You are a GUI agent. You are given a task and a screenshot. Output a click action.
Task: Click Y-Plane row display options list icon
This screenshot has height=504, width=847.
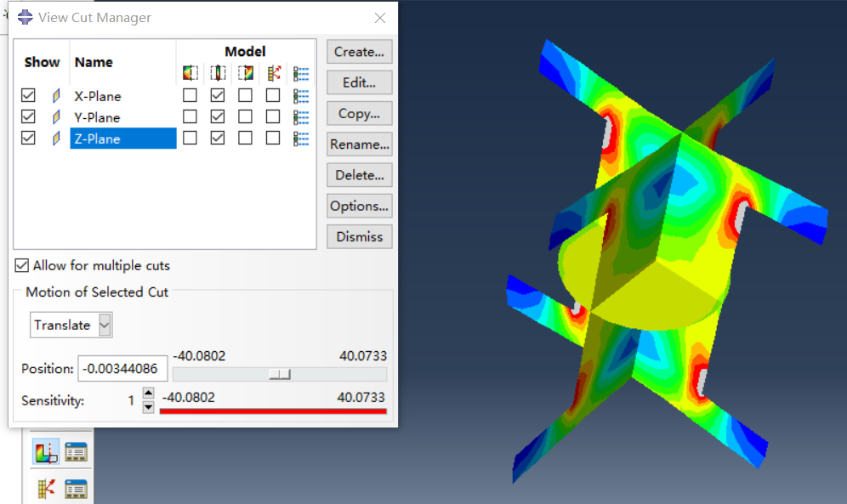(x=300, y=117)
